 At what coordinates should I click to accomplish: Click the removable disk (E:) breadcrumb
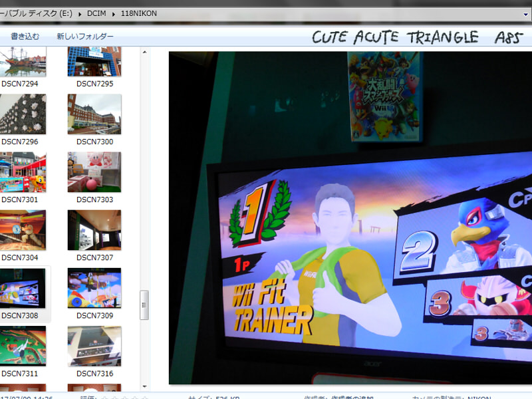(37, 13)
